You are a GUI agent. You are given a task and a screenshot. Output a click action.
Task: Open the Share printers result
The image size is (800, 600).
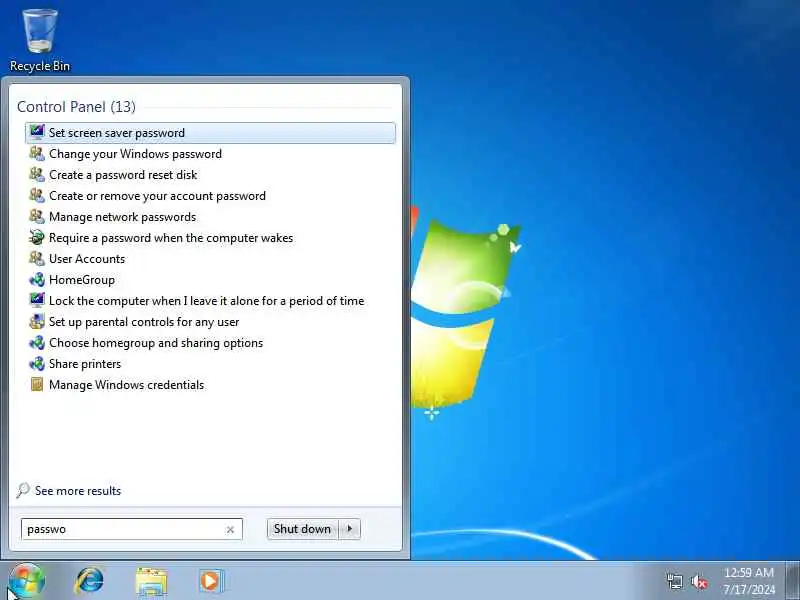pos(210,364)
